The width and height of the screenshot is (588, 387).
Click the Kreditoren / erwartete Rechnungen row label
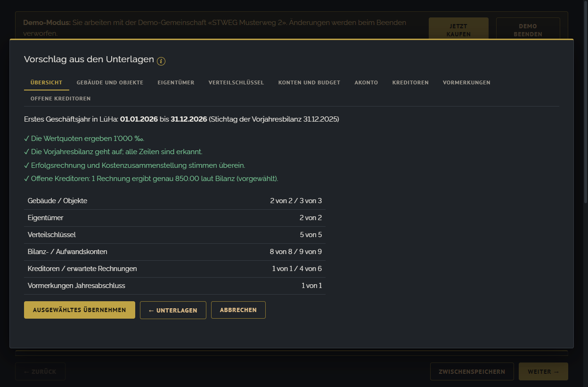click(x=82, y=269)
